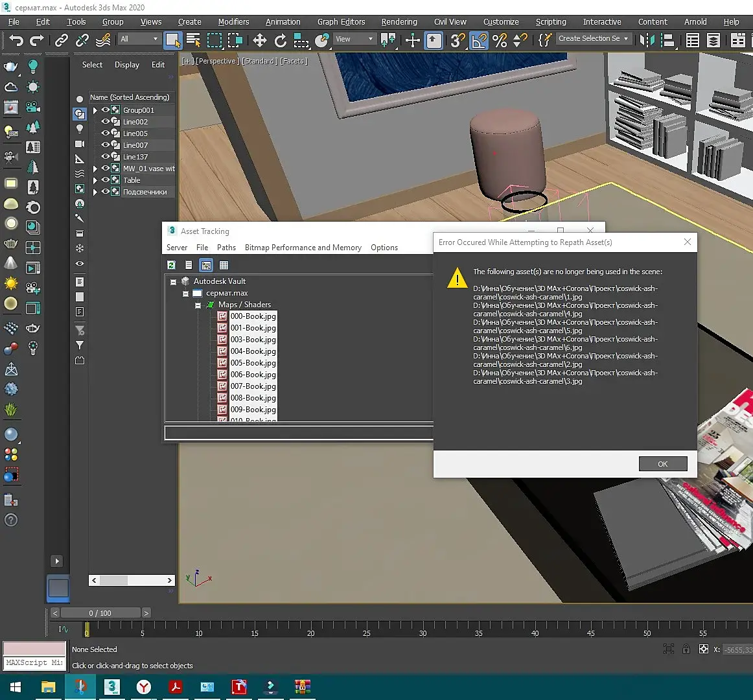Select 005-Book.jpg in the asset list
Viewport: 753px width, 700px height.
tap(253, 363)
